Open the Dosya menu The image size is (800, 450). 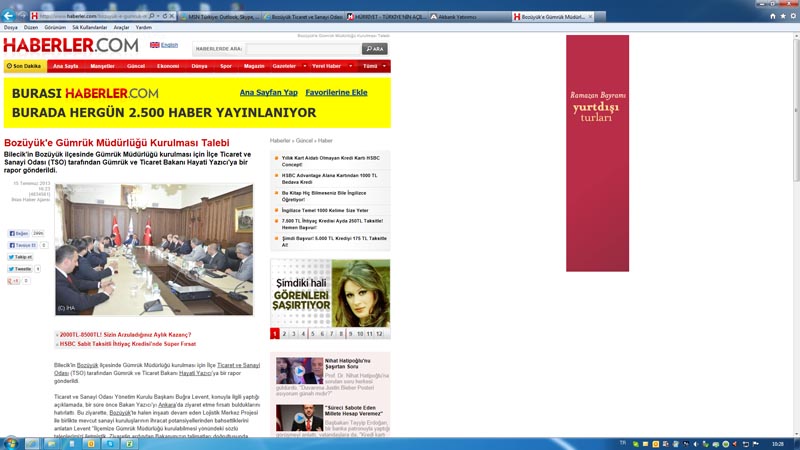11,28
